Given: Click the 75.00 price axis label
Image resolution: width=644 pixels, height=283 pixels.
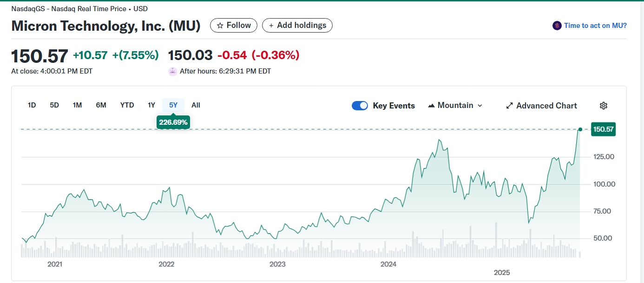Looking at the screenshot, I should pyautogui.click(x=602, y=211).
